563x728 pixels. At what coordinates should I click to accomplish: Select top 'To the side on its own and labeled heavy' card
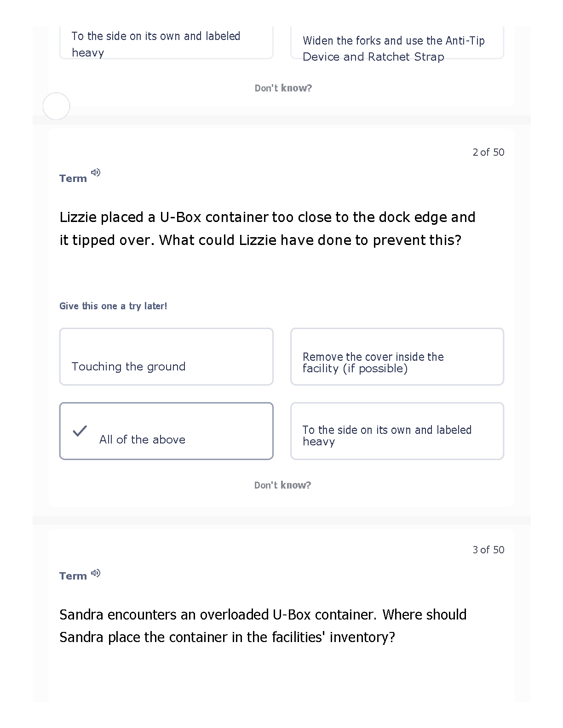[x=167, y=43]
